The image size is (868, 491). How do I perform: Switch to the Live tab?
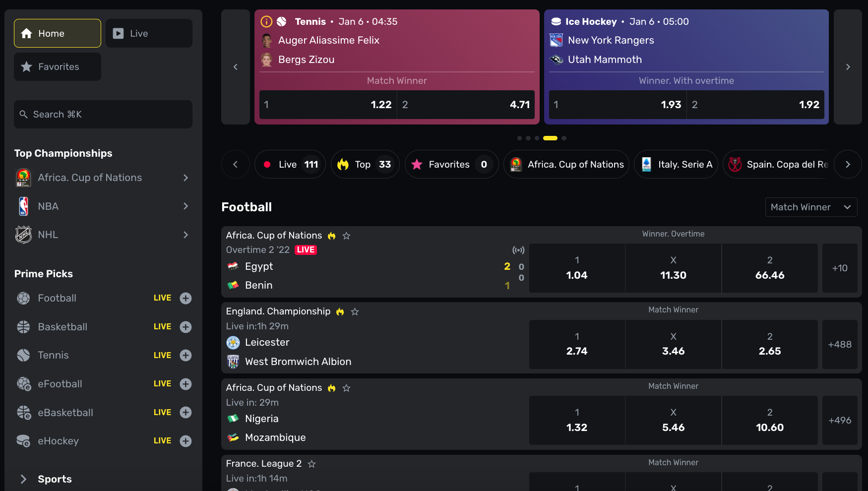tap(149, 33)
